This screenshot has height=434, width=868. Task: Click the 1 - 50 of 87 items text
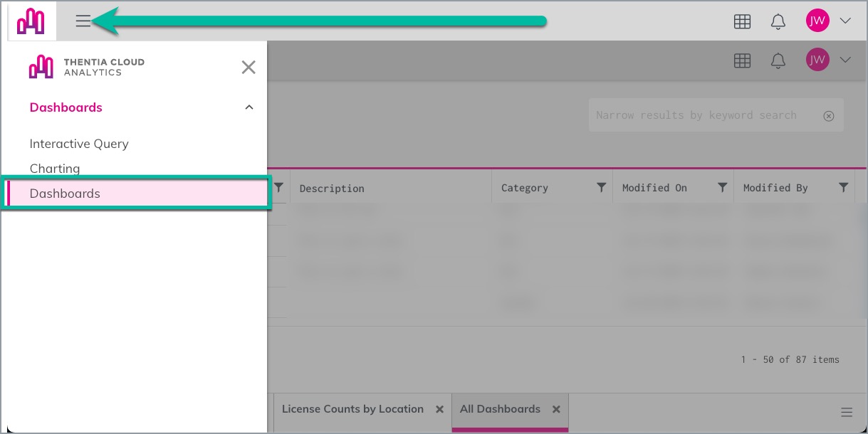pyautogui.click(x=790, y=360)
